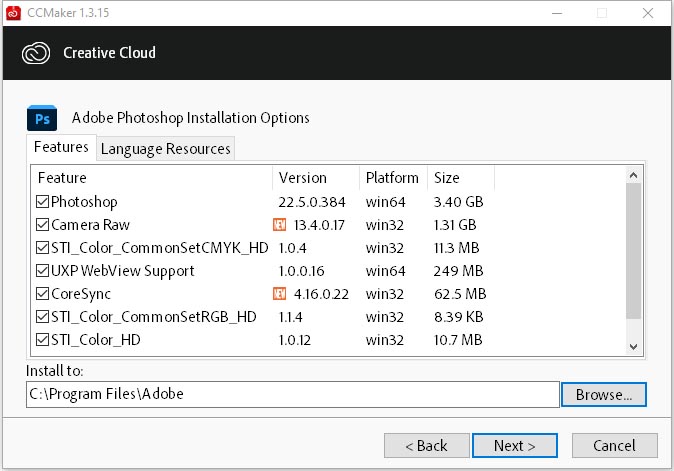Click the Photoshop Ps icon
674x471 pixels.
click(x=42, y=118)
